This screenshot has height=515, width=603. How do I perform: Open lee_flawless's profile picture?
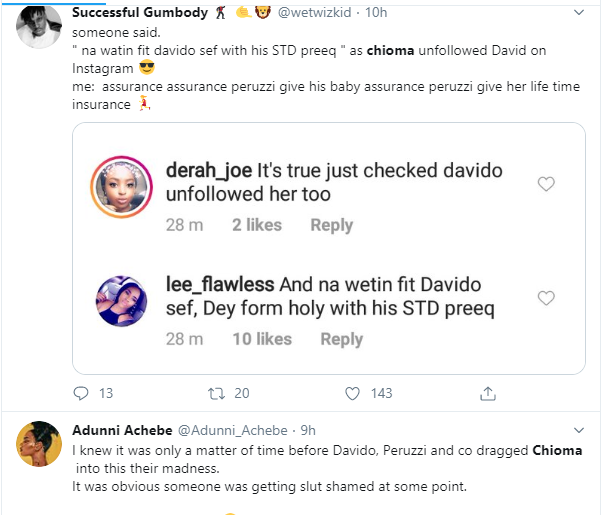(122, 298)
